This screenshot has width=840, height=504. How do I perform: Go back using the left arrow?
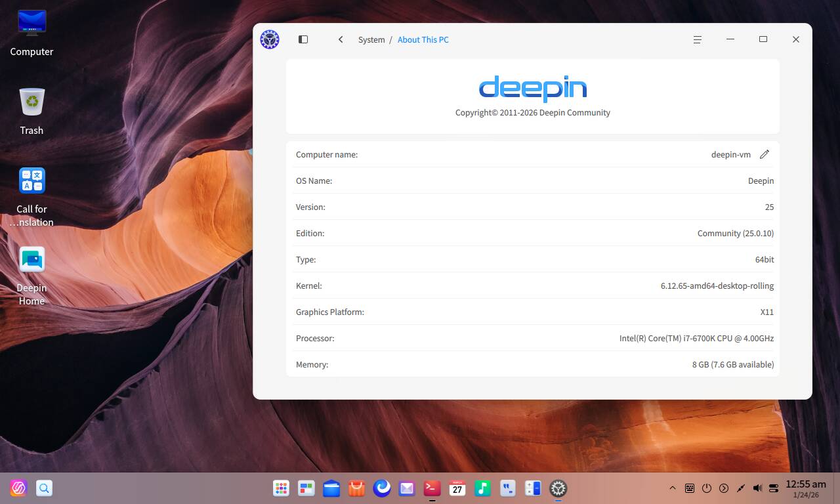click(341, 39)
